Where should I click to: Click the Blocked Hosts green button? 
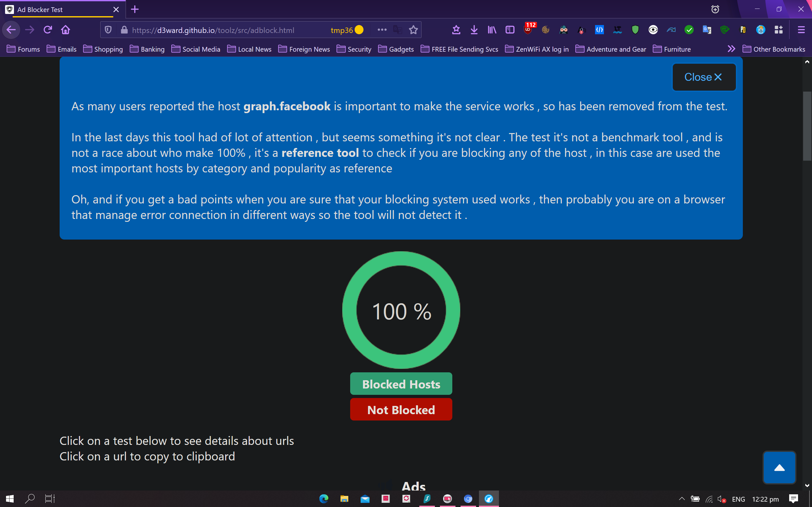[401, 384]
